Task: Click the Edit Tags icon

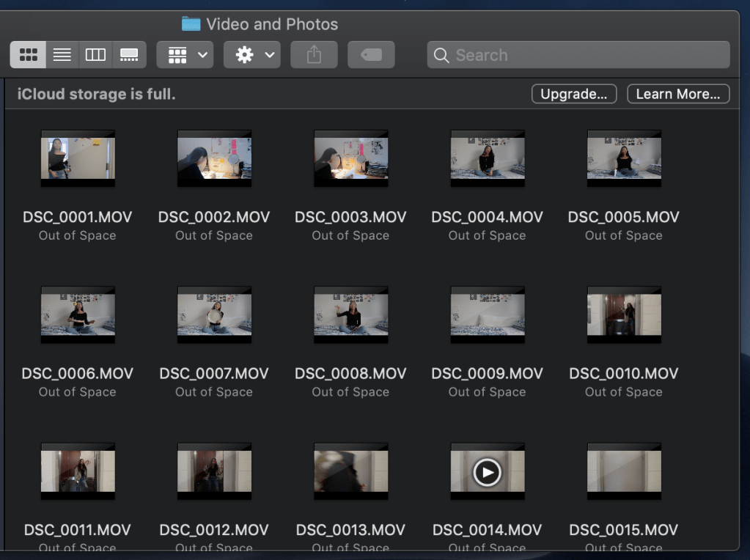Action: pos(371,55)
